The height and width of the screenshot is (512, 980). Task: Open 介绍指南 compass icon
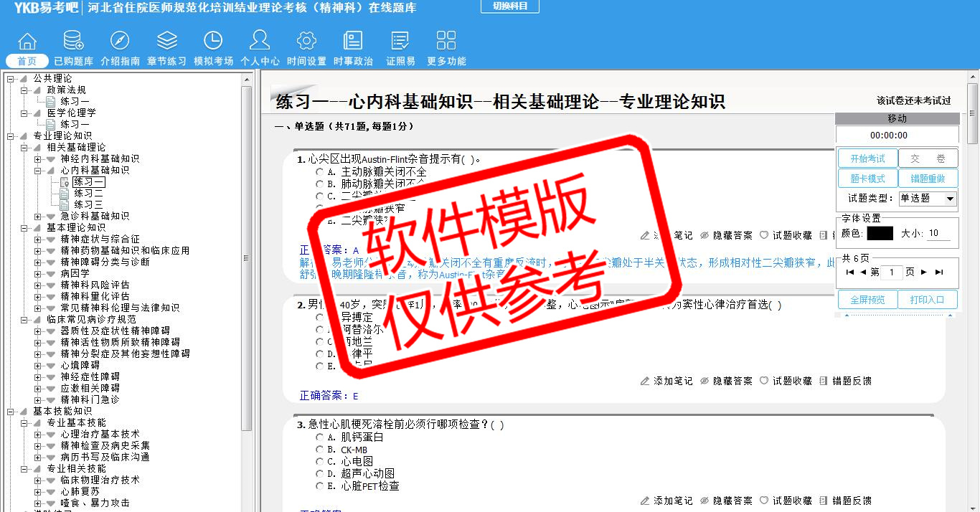click(120, 41)
